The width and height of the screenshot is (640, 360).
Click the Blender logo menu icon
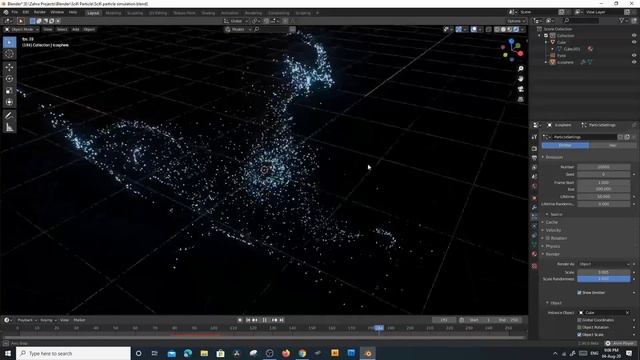(x=6, y=12)
